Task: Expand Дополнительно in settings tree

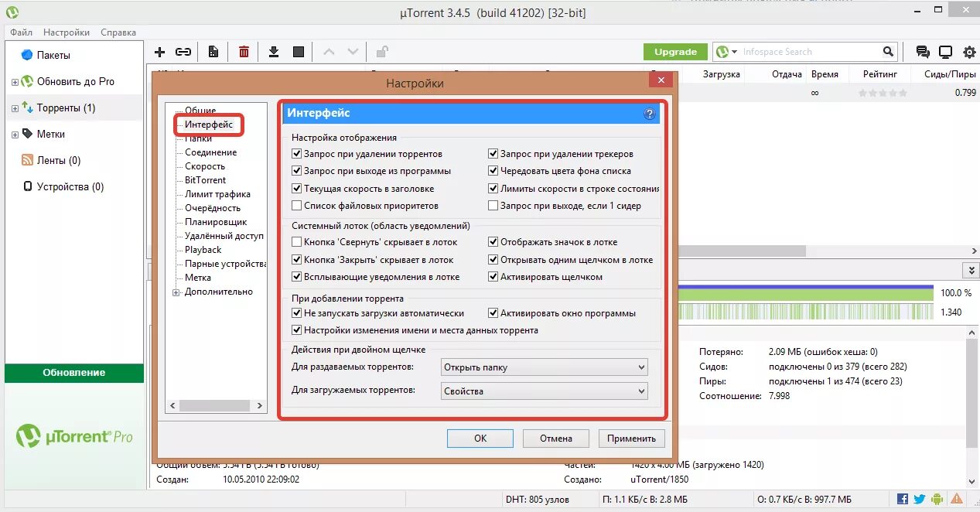Action: pos(176,292)
